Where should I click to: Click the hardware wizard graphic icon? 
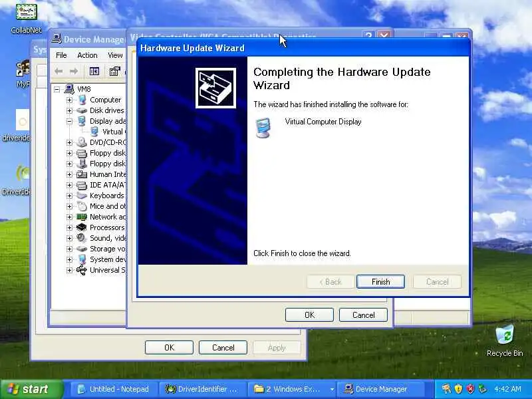[x=215, y=88]
